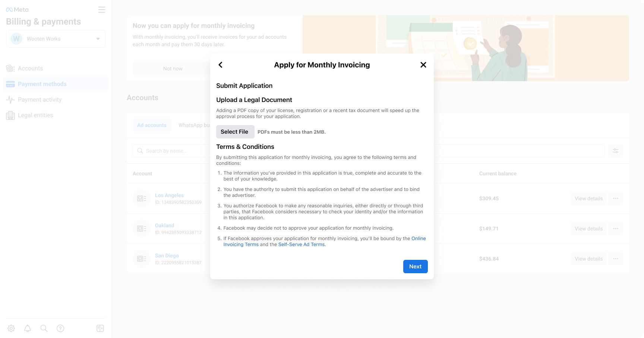
Task: Click the Terms & Conditions heading
Action: coord(245,147)
